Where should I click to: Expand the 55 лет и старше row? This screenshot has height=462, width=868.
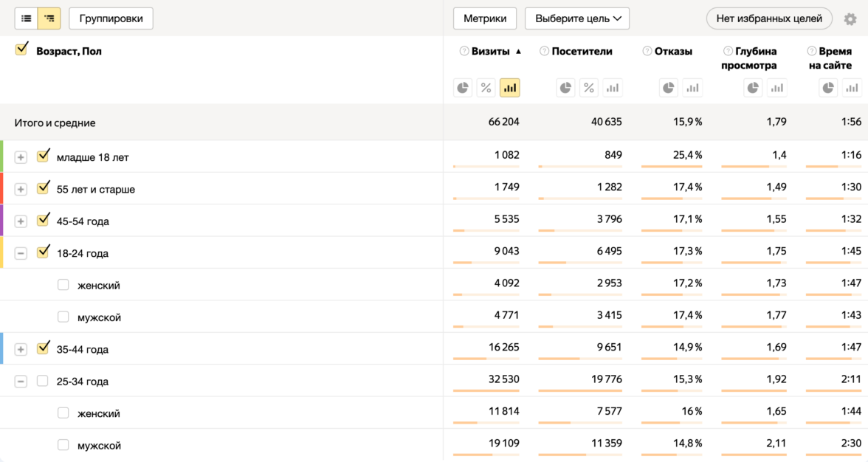click(x=21, y=190)
